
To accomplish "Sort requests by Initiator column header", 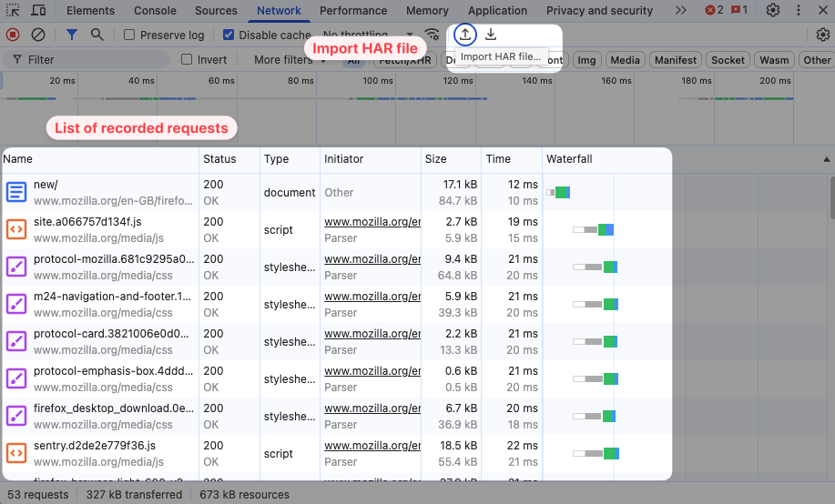I will point(371,159).
